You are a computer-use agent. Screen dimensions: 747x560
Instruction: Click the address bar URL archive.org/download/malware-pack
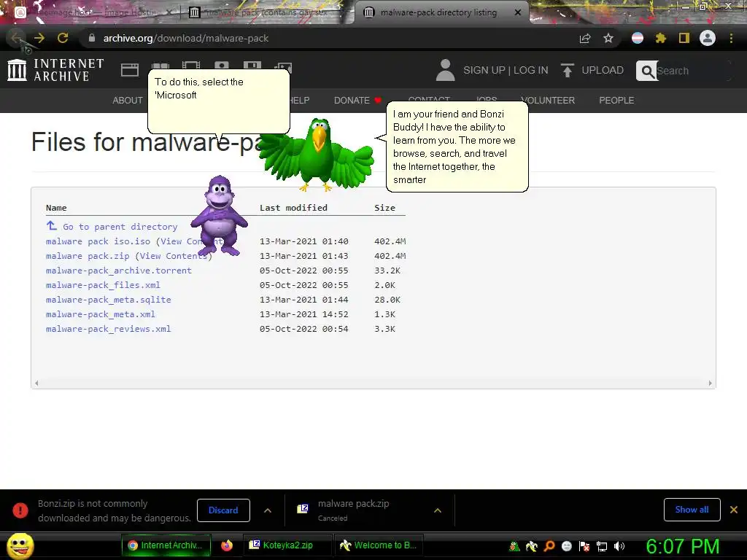pos(186,38)
